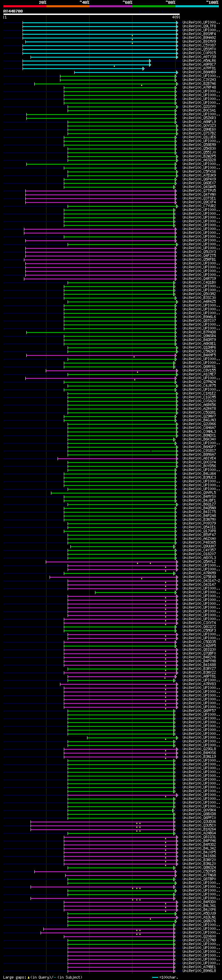Select hit label UniRef100_Q8BXD8
The height and width of the screenshot is (980, 222).
199,814
